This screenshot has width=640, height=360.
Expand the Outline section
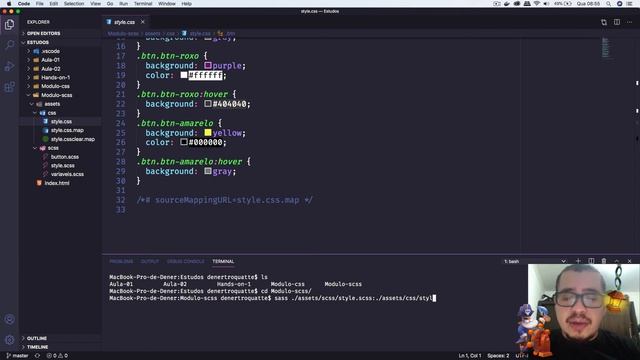point(37,338)
